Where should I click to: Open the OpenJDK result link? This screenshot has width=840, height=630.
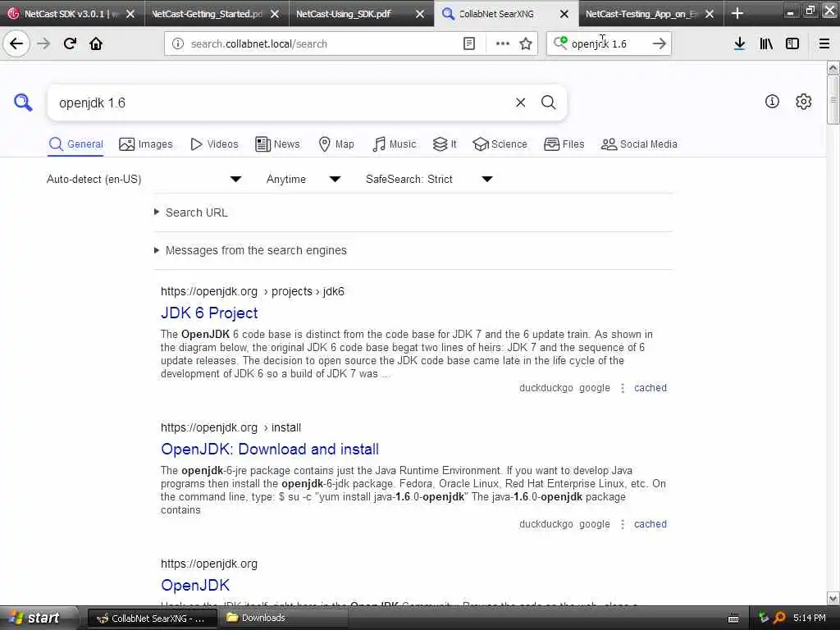pos(195,585)
